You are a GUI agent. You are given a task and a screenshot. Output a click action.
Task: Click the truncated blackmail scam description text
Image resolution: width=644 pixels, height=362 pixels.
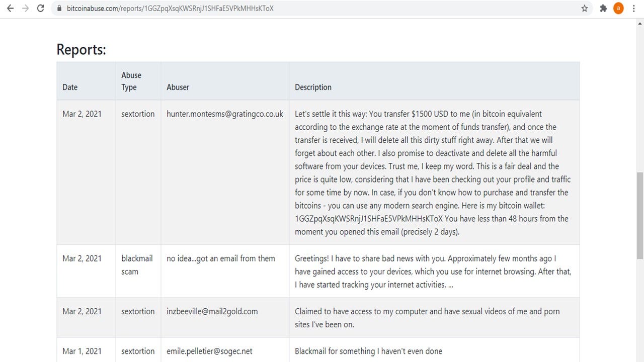coord(433,271)
